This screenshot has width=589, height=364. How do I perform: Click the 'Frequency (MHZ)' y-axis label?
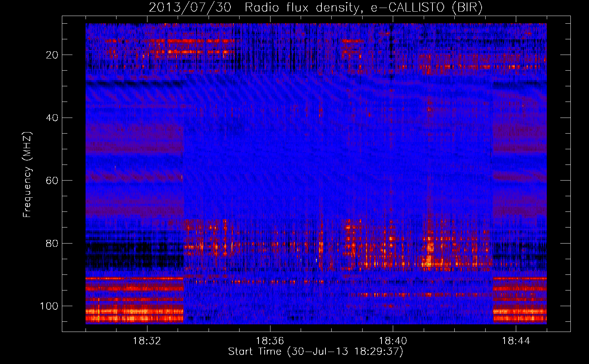28,175
